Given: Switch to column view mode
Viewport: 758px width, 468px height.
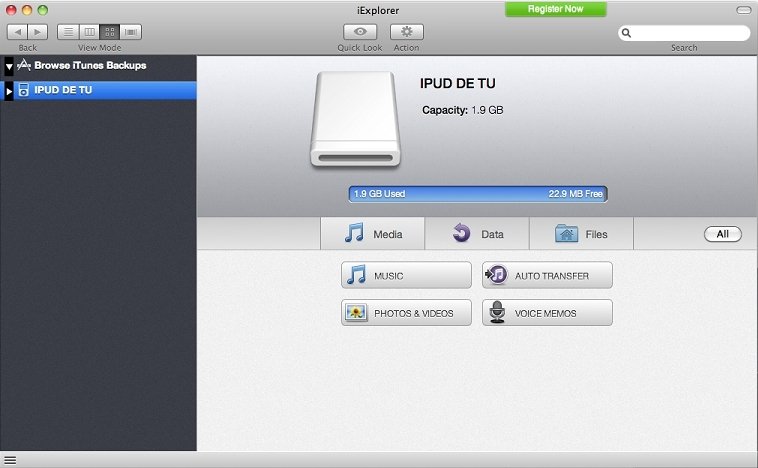Looking at the screenshot, I should point(89,32).
